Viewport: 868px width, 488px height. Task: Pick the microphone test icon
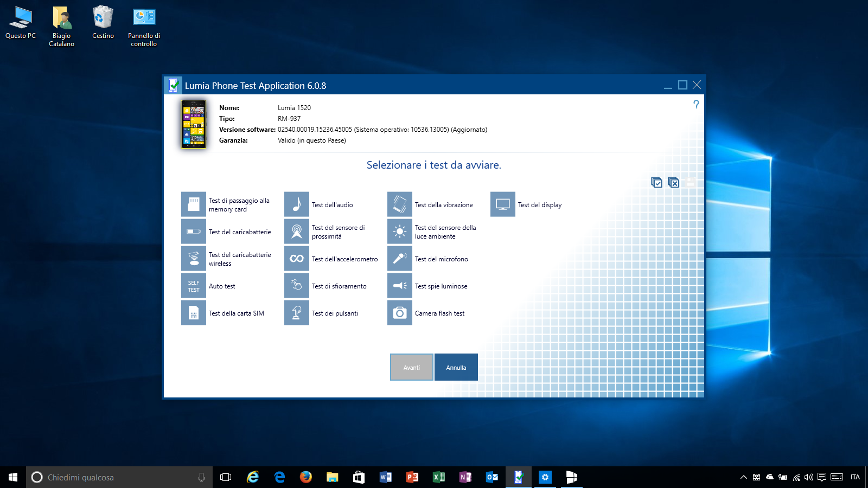[400, 259]
